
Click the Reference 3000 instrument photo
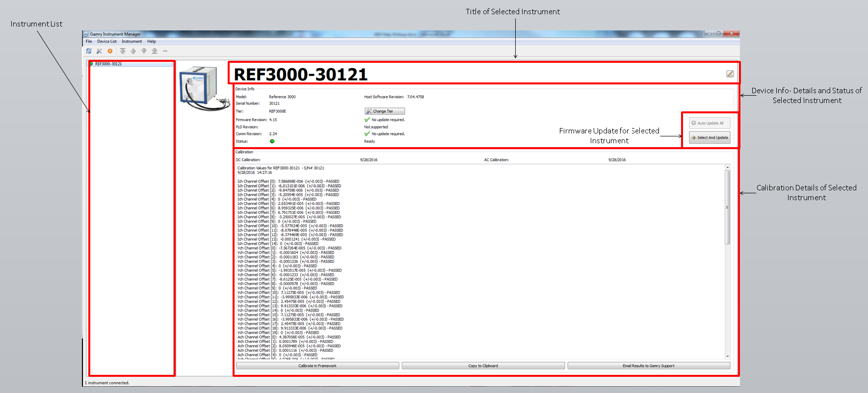point(204,88)
